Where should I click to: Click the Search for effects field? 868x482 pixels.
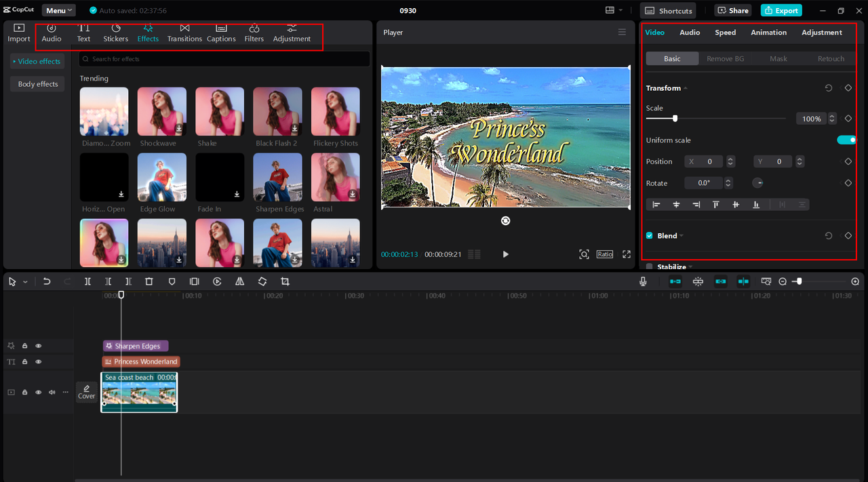click(224, 59)
